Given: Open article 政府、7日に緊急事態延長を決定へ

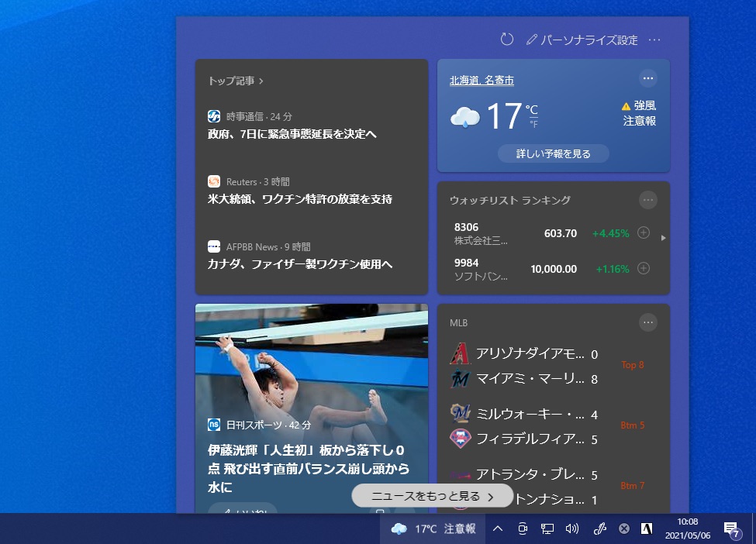Looking at the screenshot, I should (x=292, y=134).
